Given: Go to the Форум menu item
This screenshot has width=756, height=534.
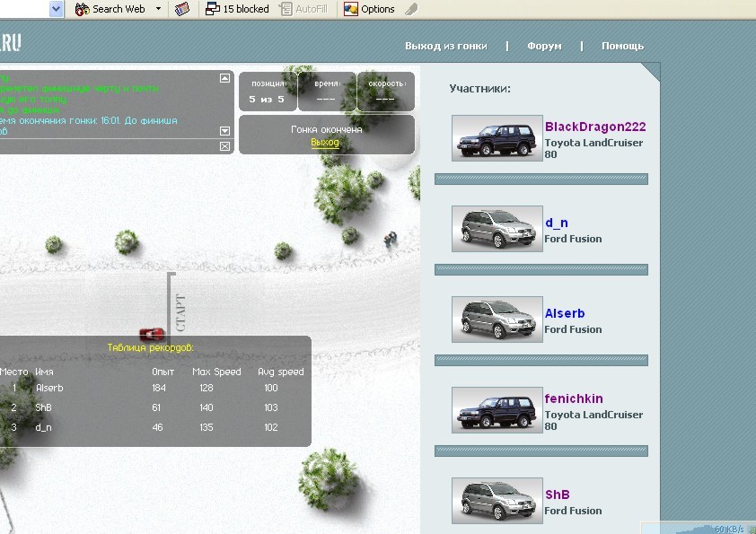Looking at the screenshot, I should (x=544, y=47).
